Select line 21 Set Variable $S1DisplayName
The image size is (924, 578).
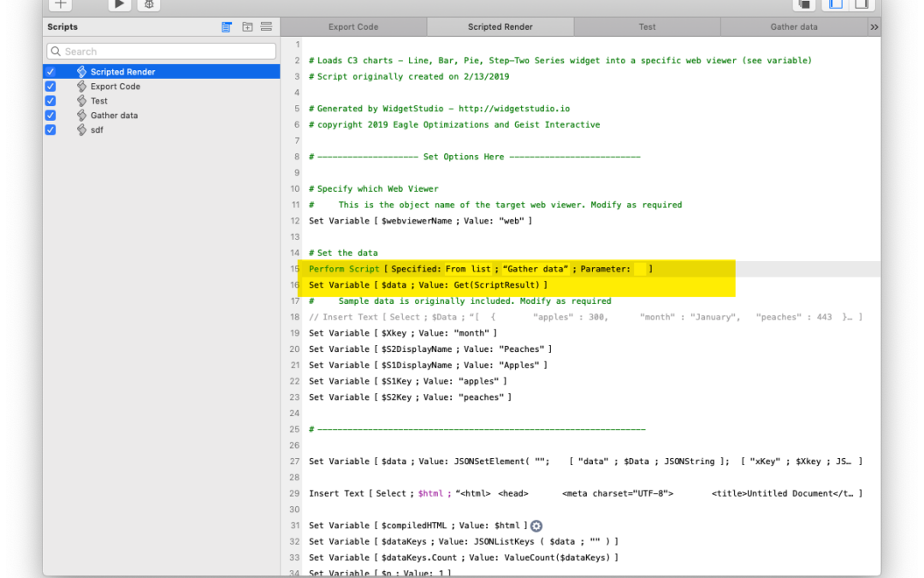pyautogui.click(x=428, y=365)
